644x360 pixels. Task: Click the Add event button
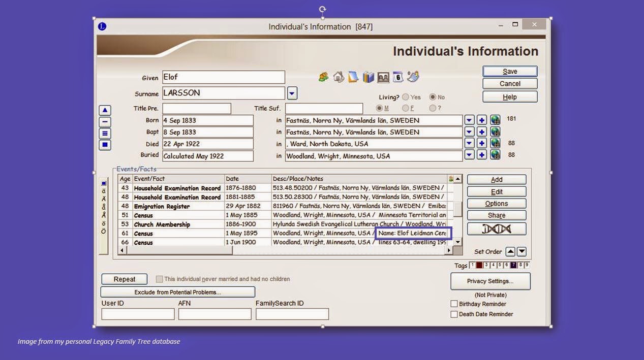coord(497,180)
